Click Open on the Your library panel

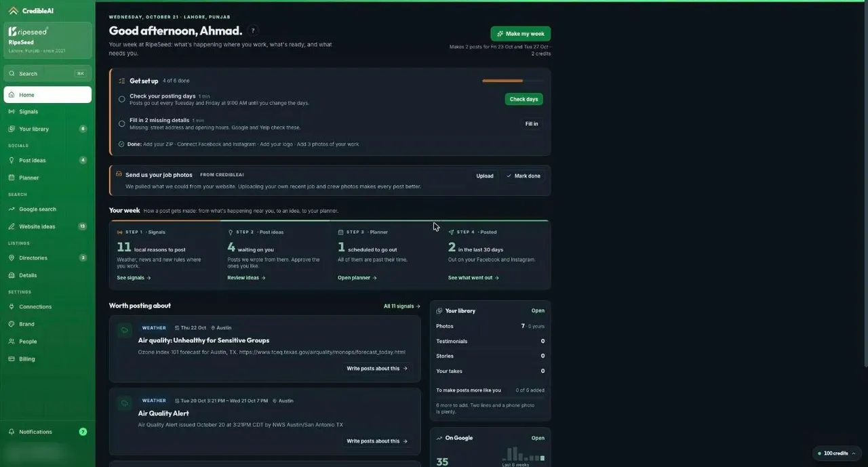(538, 310)
